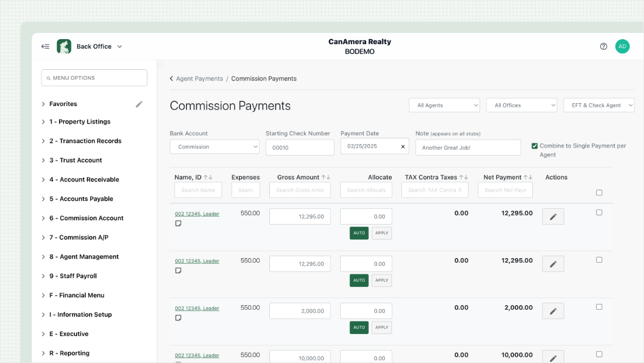Open the All Offices dropdown
Viewport: 644px width, 363px height.
[522, 105]
